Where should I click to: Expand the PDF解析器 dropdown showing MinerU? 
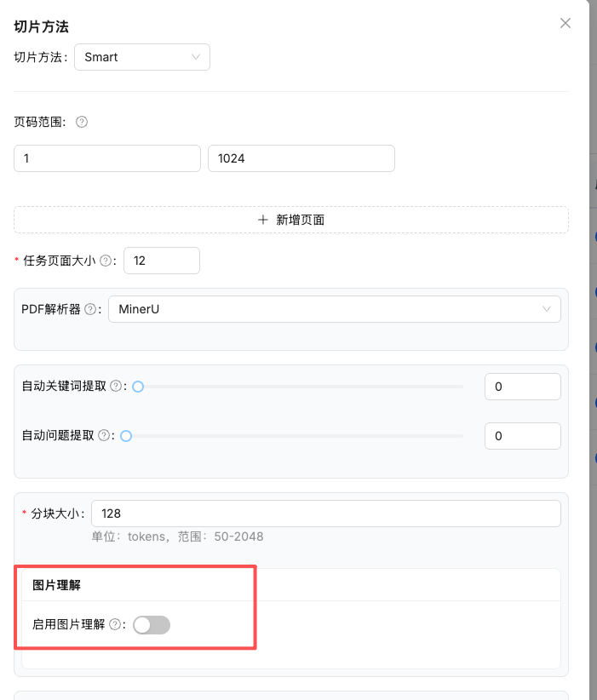click(334, 309)
